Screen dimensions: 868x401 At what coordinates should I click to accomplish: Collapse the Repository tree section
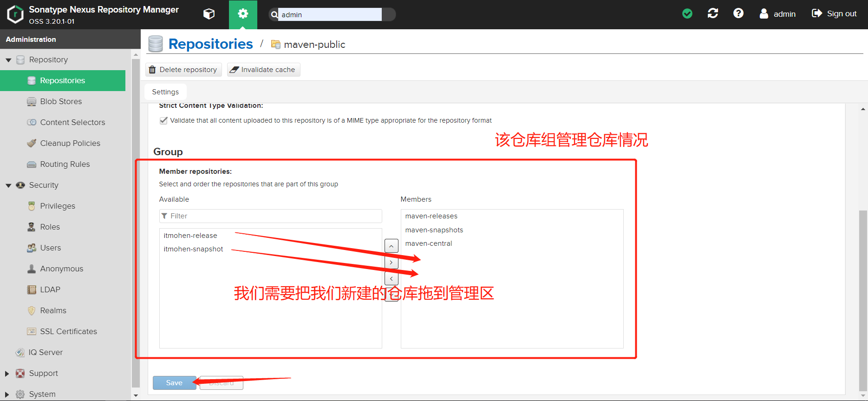pos(8,60)
